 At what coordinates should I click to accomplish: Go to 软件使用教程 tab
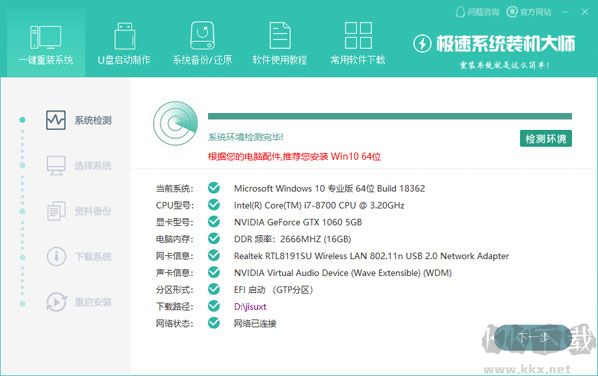point(280,44)
